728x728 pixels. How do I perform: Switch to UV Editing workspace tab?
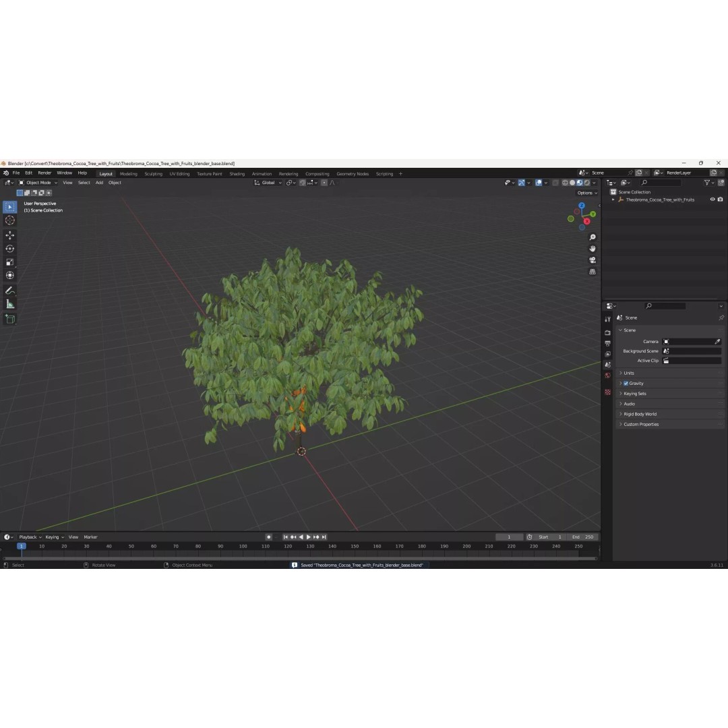tap(180, 174)
